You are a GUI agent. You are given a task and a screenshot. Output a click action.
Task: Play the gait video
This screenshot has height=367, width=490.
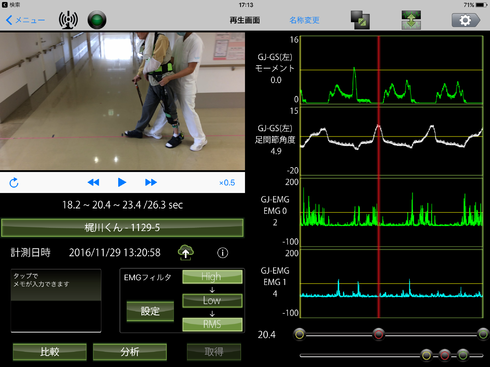[122, 182]
